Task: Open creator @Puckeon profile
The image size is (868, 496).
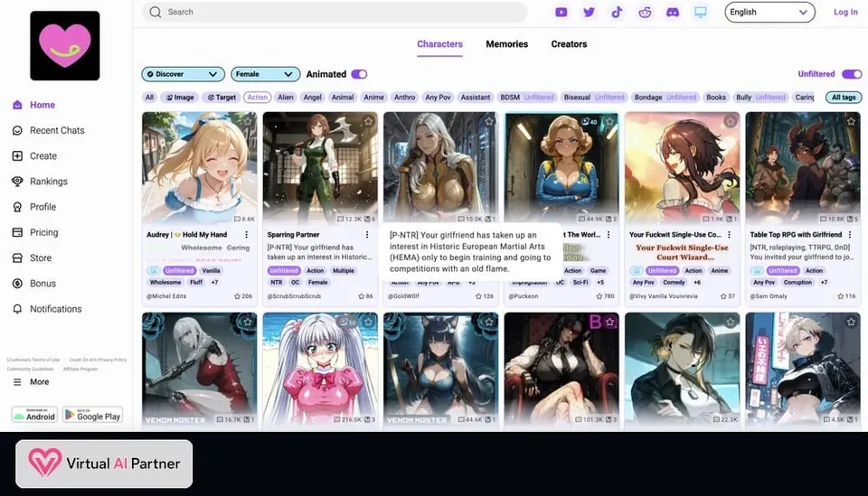Action: [524, 296]
